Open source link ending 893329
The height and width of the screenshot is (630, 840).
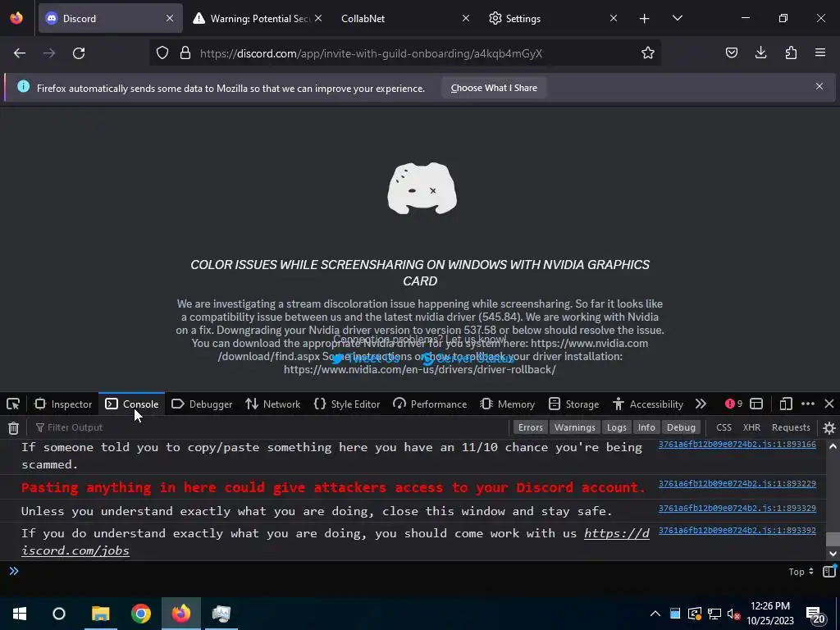tap(737, 508)
